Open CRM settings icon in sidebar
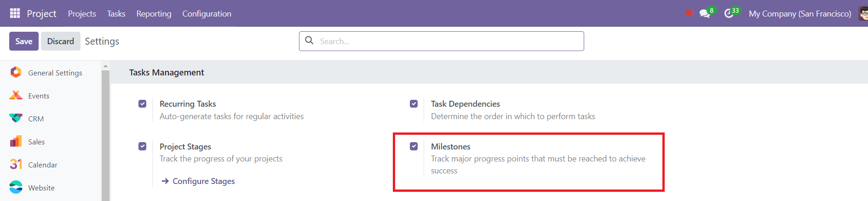This screenshot has width=868, height=201. (x=16, y=118)
